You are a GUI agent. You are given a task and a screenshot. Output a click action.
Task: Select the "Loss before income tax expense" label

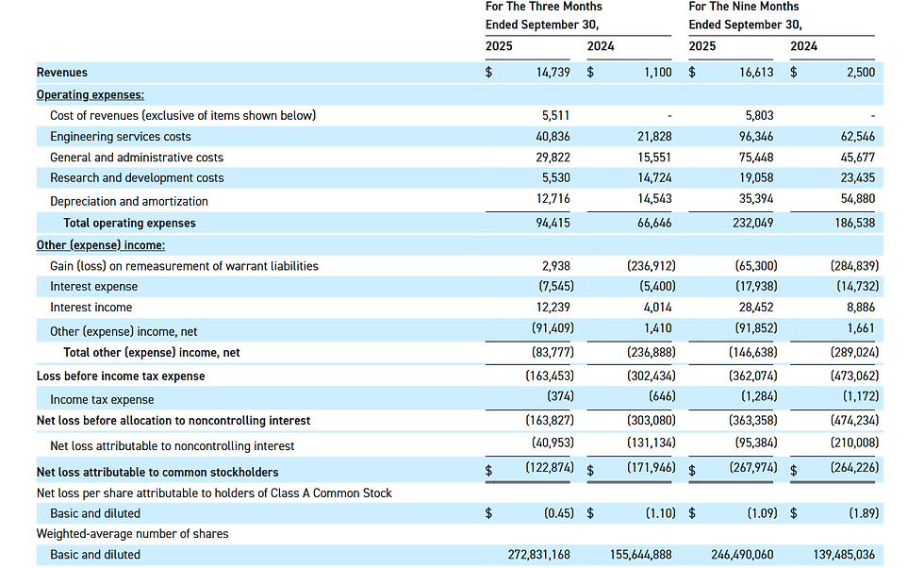point(121,376)
